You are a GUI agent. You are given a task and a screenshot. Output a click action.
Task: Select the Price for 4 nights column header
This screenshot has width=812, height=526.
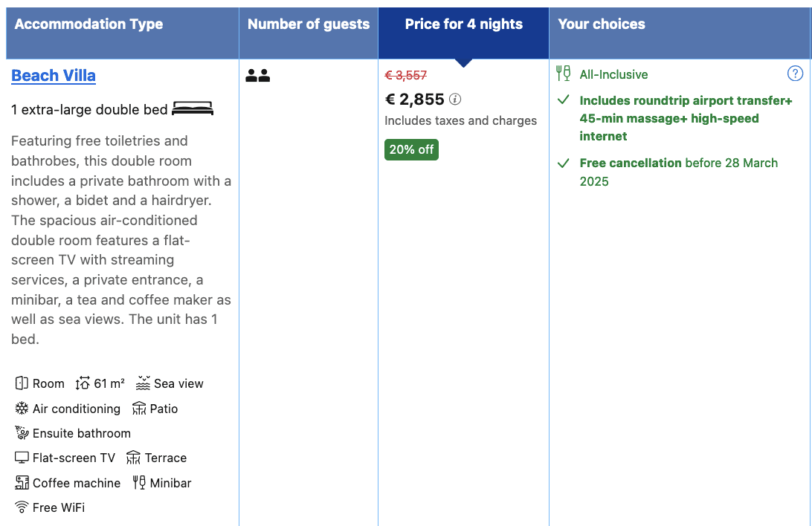(x=463, y=25)
